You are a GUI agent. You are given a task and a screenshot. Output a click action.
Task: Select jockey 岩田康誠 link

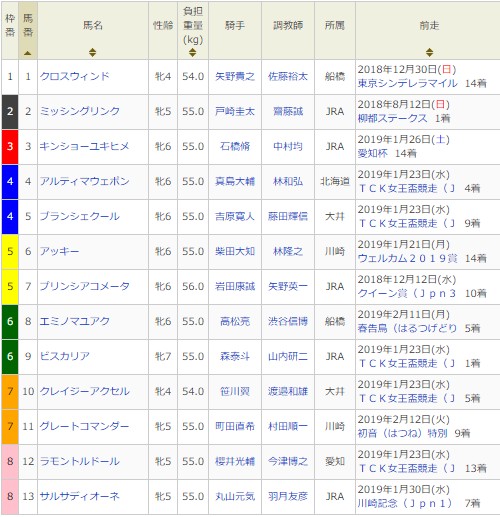[235, 286]
